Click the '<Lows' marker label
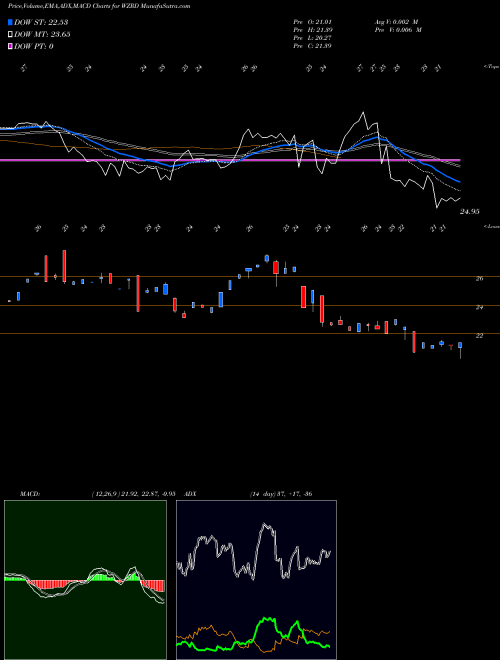This screenshot has width=500, height=660. 491,226
